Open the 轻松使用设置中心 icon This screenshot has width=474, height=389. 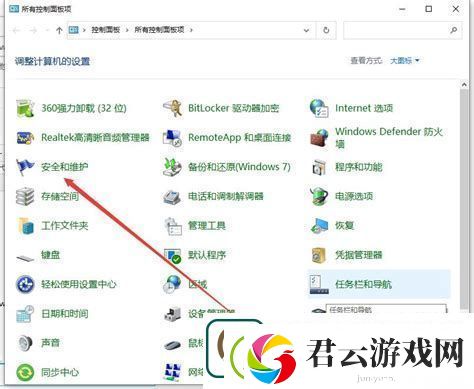pos(25,284)
